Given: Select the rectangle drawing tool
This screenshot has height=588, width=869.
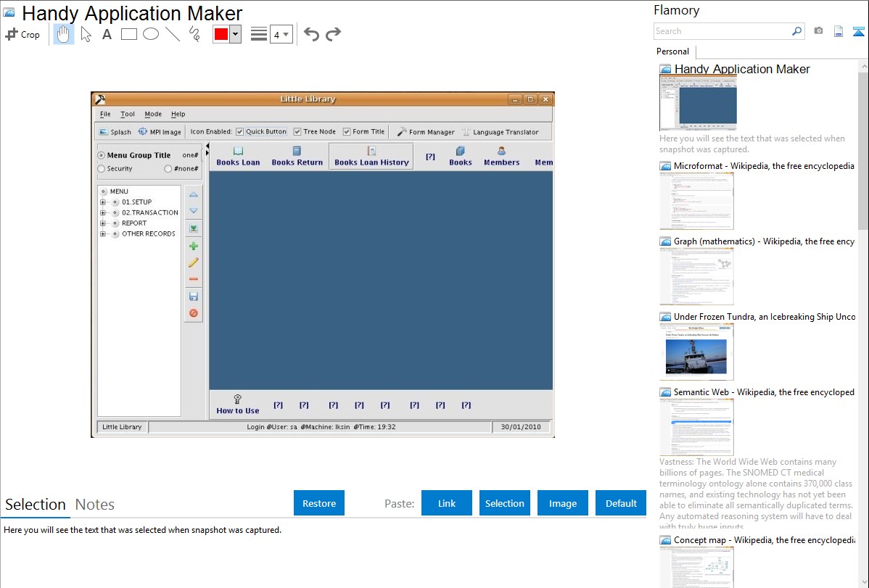Looking at the screenshot, I should (128, 34).
